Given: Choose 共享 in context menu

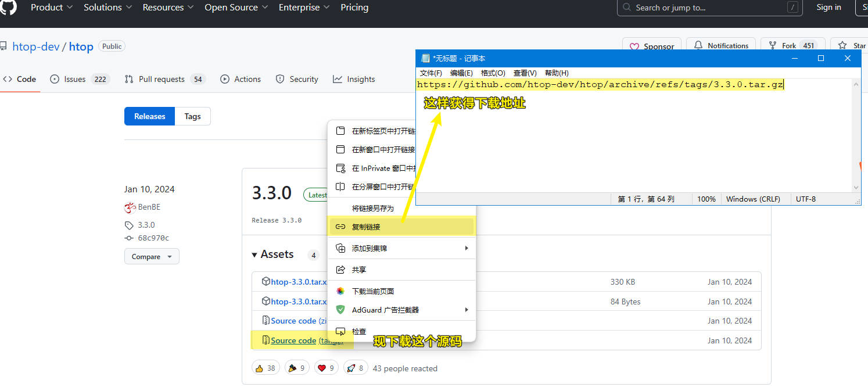Looking at the screenshot, I should pyautogui.click(x=402, y=270).
